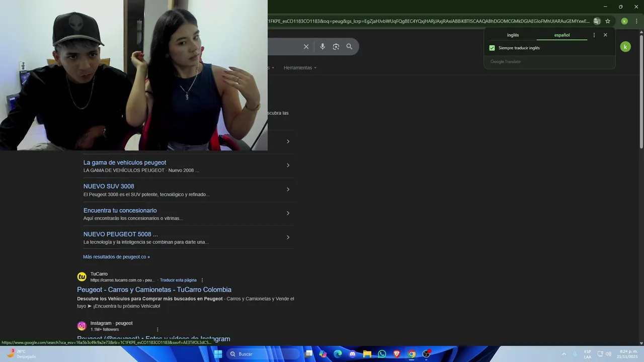
Task: Expand the NUEVO SUV 3008 chevron
Action: click(x=288, y=190)
